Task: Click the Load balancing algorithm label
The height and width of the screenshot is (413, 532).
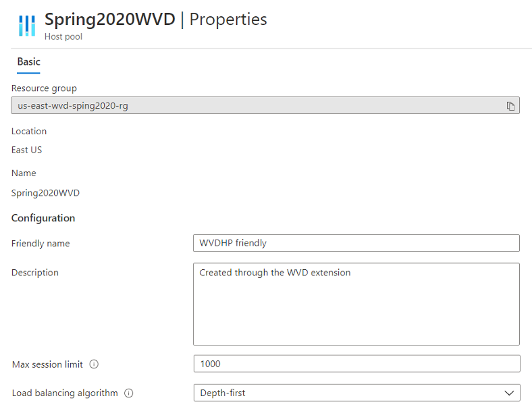Action: [x=65, y=393]
